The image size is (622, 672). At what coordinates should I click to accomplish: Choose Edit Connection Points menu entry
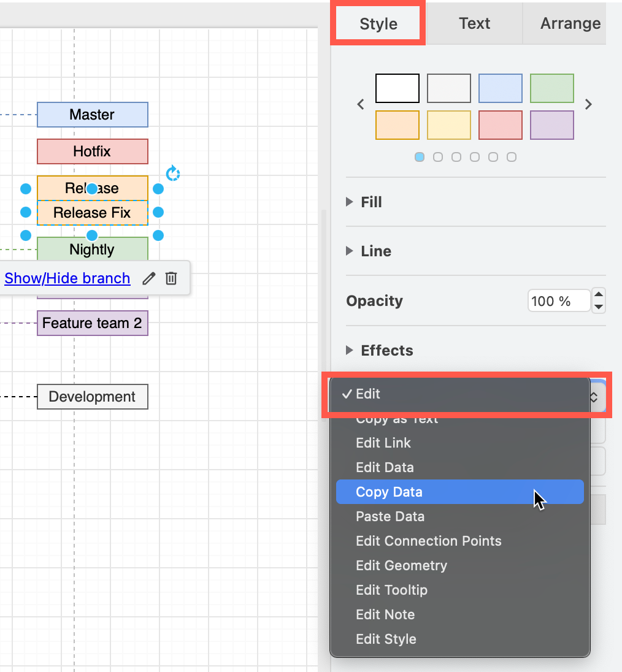(x=460, y=541)
